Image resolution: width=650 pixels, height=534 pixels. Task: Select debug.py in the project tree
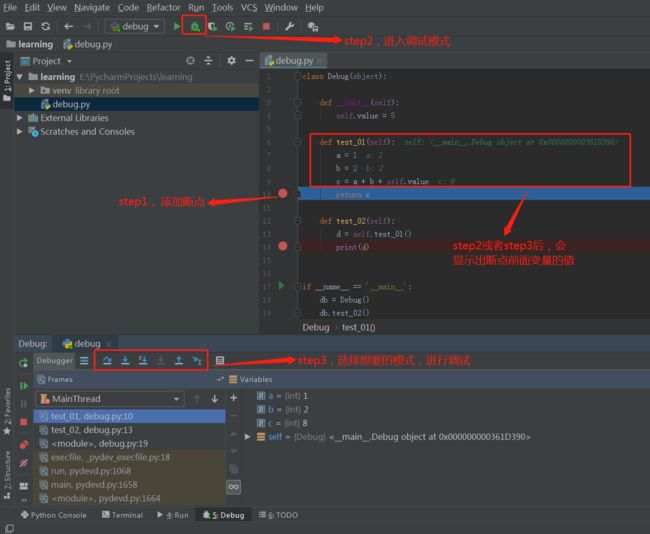[x=137, y=104]
